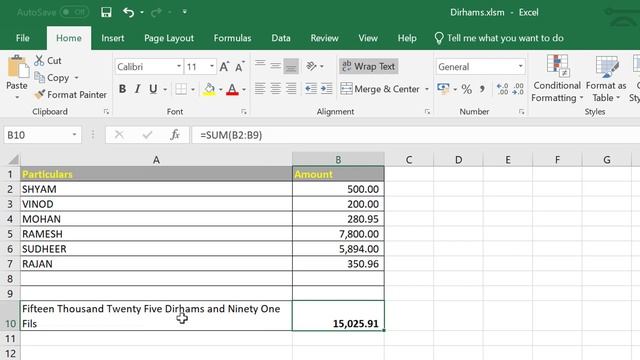The height and width of the screenshot is (360, 640).
Task: Open Clipboard dialog launcher
Action: 106,111
